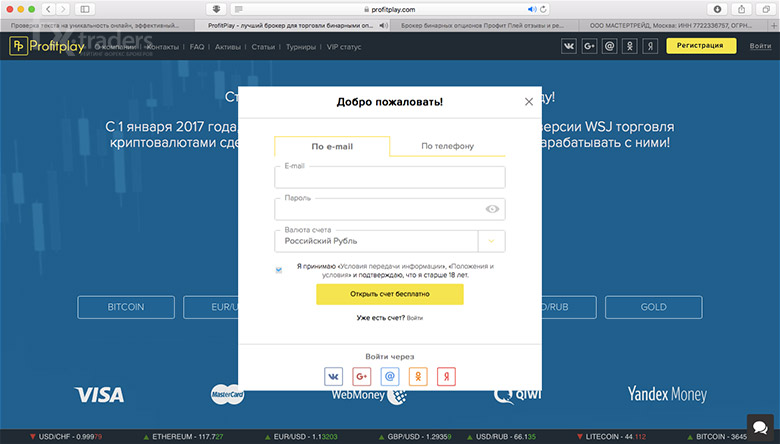Click the ETHEREUM ticker entry
The image size is (780, 444).
183,437
